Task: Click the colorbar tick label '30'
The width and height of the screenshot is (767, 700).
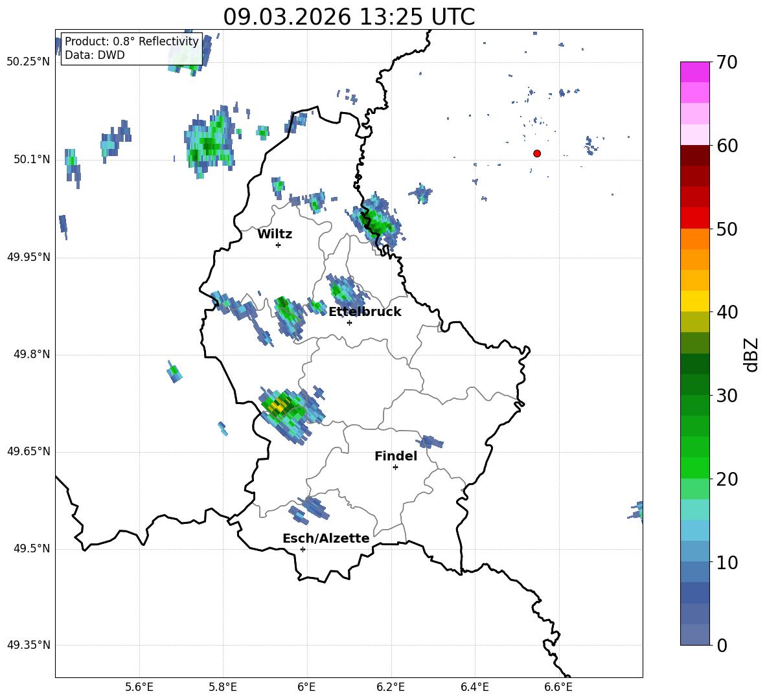Action: (727, 396)
